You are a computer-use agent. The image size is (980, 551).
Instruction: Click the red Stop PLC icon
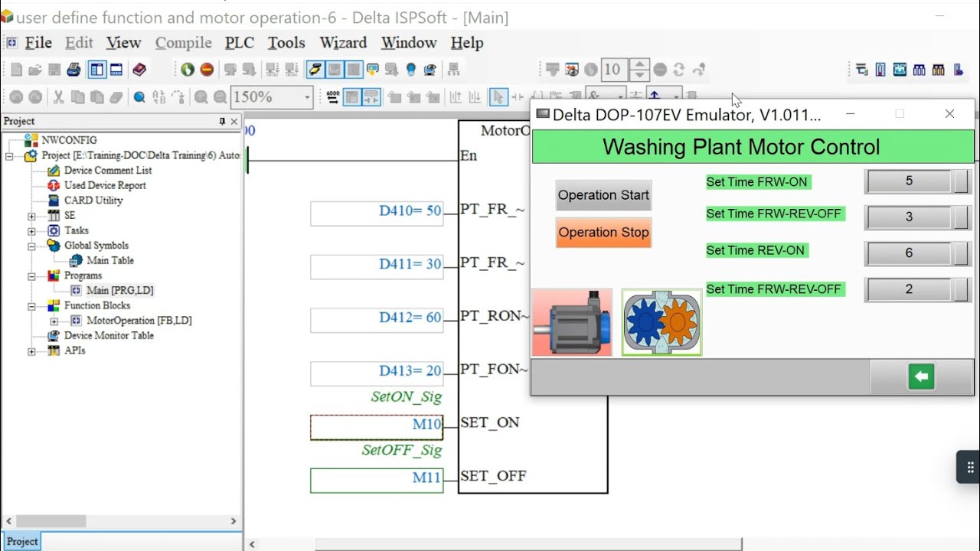[x=207, y=70]
